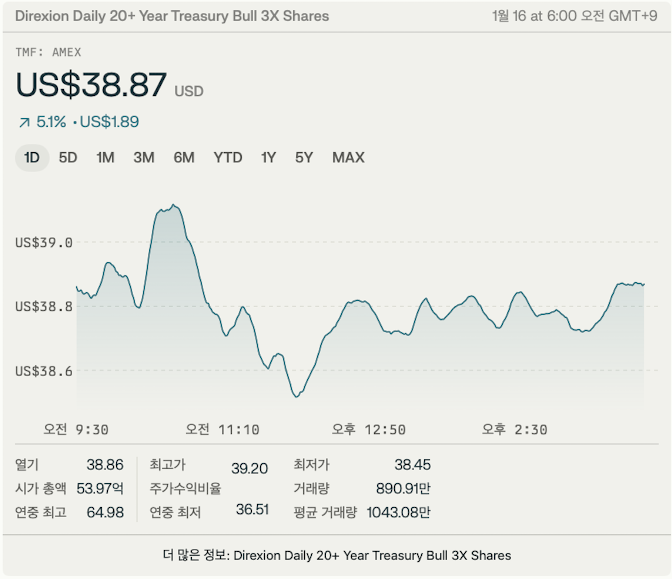Screen dimensions: 672x579
Task: Click the 최고가 value 39.20
Action: (249, 468)
